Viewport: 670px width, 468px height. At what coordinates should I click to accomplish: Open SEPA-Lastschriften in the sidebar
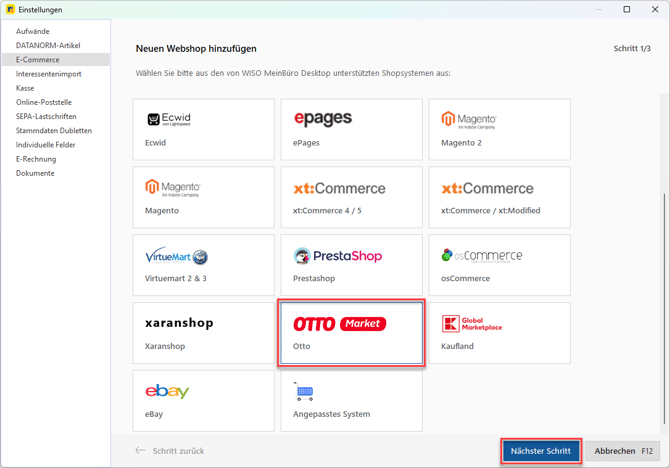(x=46, y=116)
